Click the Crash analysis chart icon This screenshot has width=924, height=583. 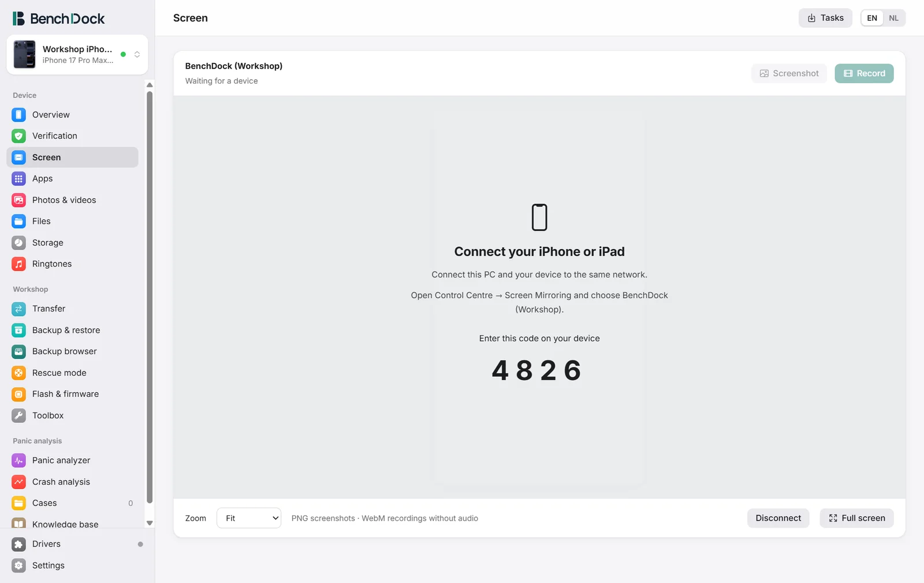coord(19,482)
